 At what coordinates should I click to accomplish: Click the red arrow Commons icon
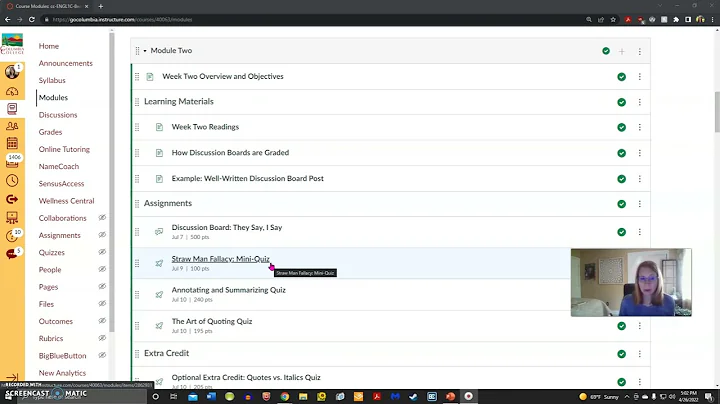click(12, 199)
